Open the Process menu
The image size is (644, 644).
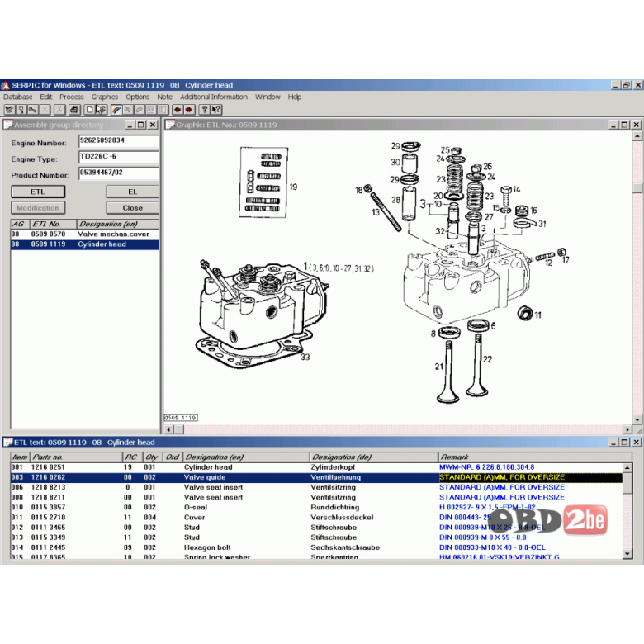click(x=72, y=97)
